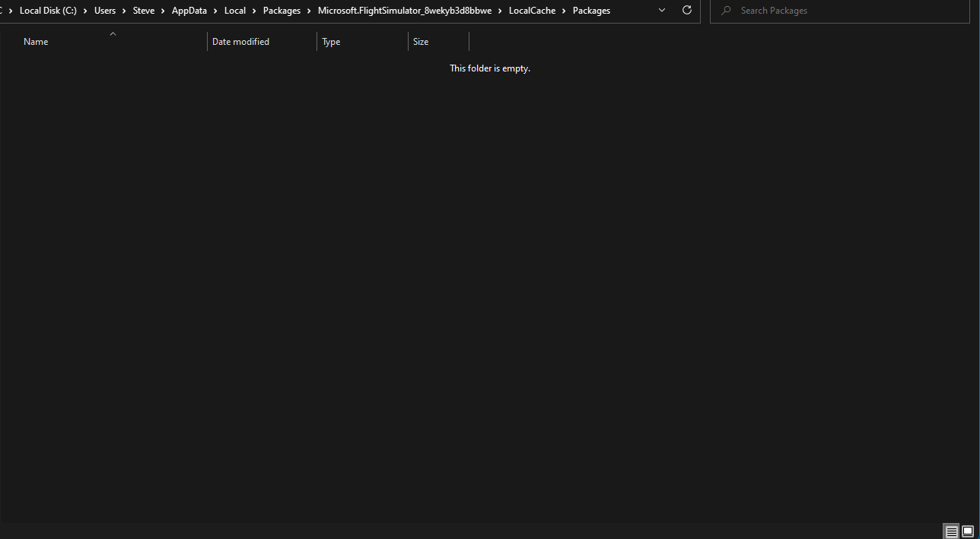
Task: Click final Packages breadcrumb after LocalCache
Action: [591, 11]
